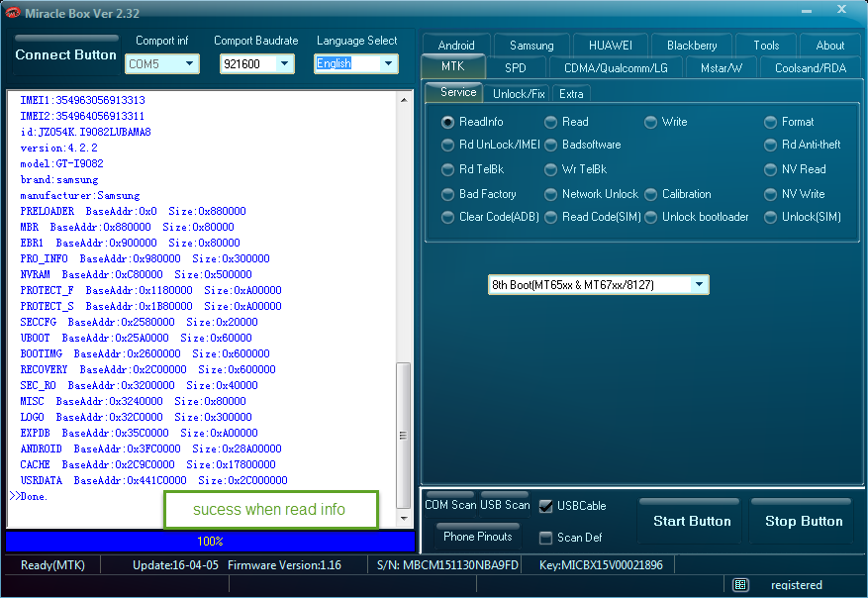Open the Blackberry tab
The width and height of the screenshot is (868, 598).
point(692,45)
